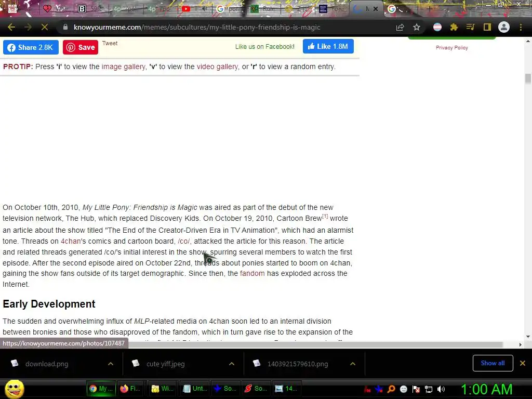Click the address bar URL field
The width and height of the screenshot is (532, 399).
pyautogui.click(x=197, y=27)
